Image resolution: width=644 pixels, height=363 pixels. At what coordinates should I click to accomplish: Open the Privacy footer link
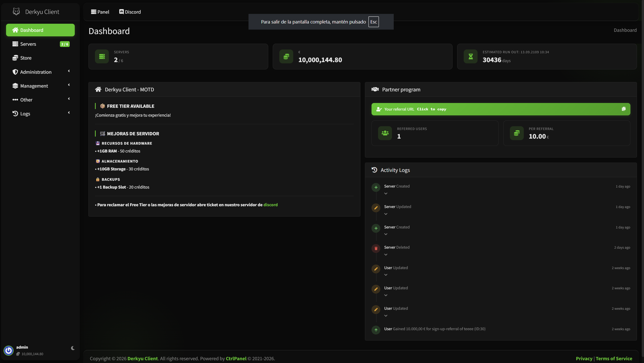(x=584, y=358)
